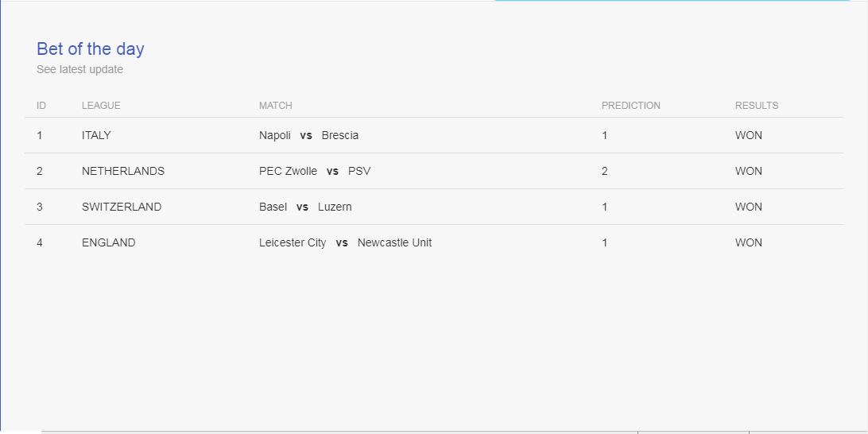Click the prediction value 2 for PSV match
This screenshot has height=434, width=868.
click(604, 171)
